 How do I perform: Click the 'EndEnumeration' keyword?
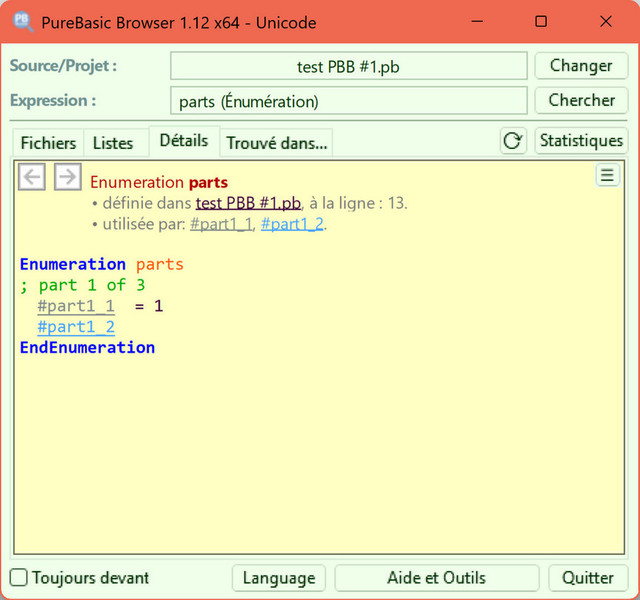click(x=87, y=348)
